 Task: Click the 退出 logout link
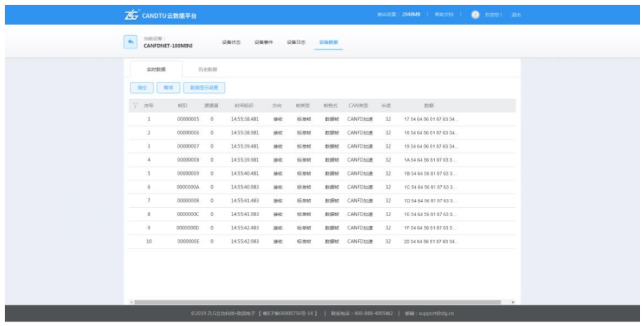click(x=516, y=14)
